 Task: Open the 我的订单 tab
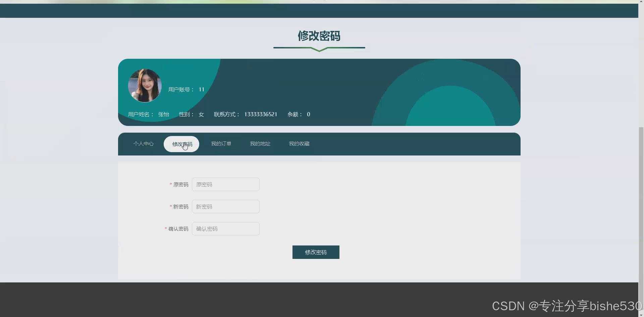click(221, 144)
